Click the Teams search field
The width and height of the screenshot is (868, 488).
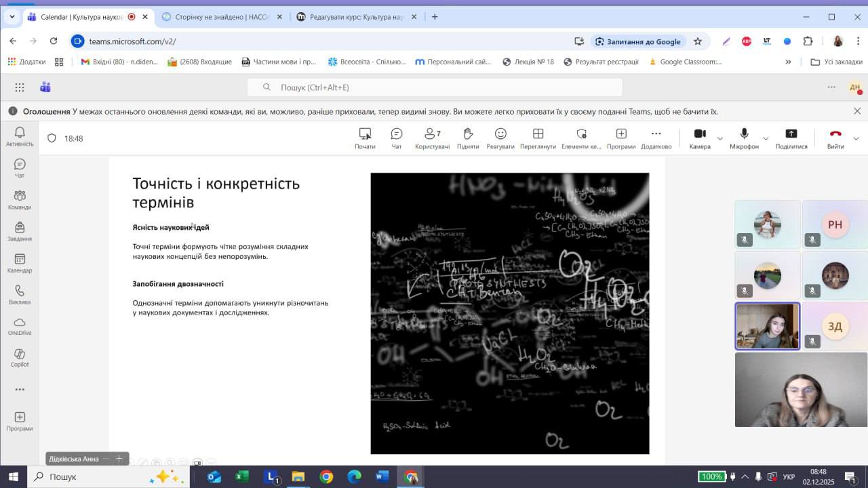coord(434,87)
